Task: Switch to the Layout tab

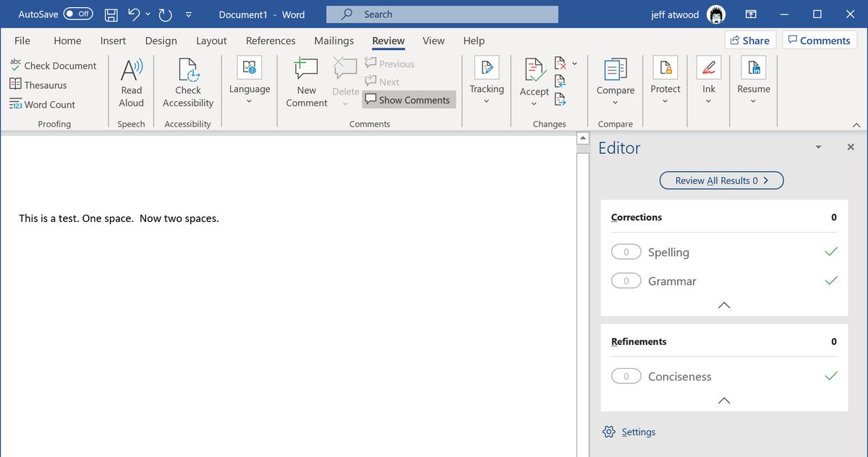Action: pyautogui.click(x=211, y=41)
